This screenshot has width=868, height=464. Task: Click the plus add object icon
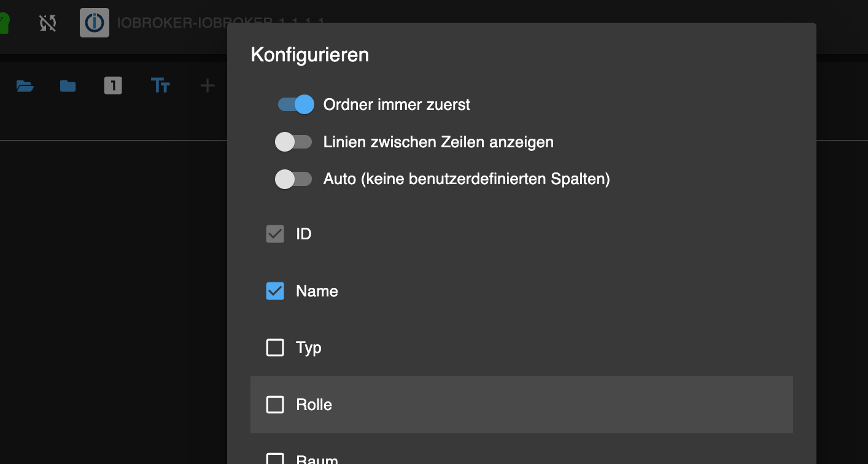click(x=207, y=86)
